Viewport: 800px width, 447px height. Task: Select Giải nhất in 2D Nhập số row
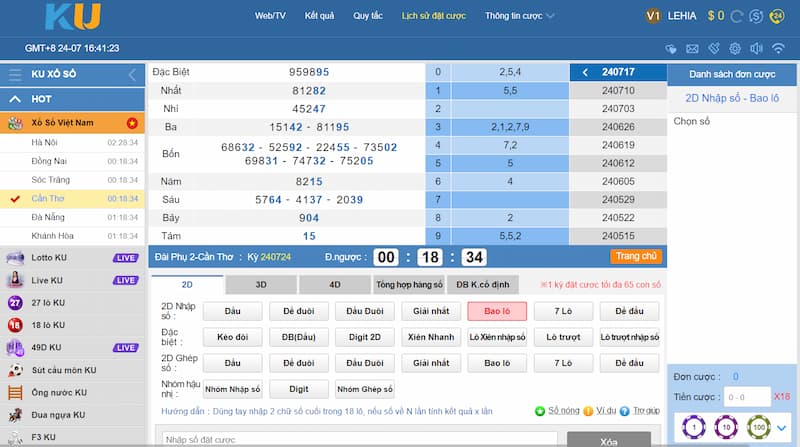(431, 311)
